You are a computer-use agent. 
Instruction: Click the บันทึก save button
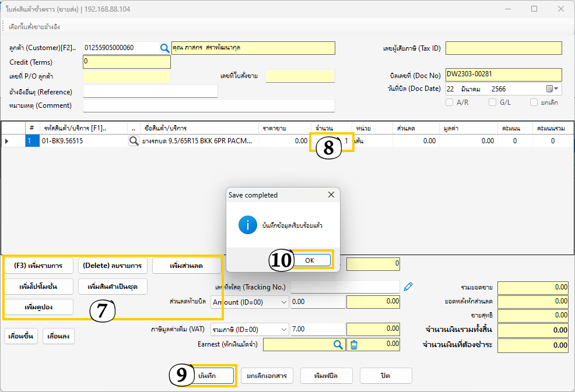[207, 376]
